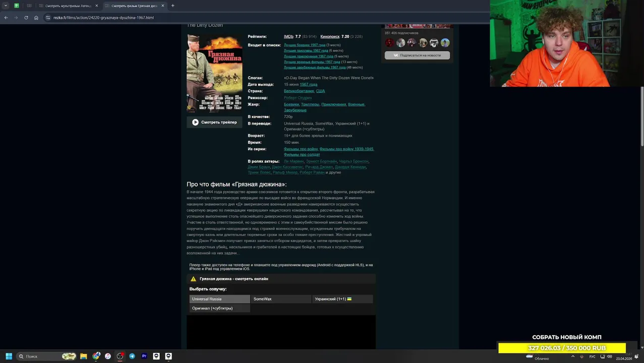644x363 pixels.
Task: Subscribe via 'Подписаться на новости' button
Action: coord(417,55)
